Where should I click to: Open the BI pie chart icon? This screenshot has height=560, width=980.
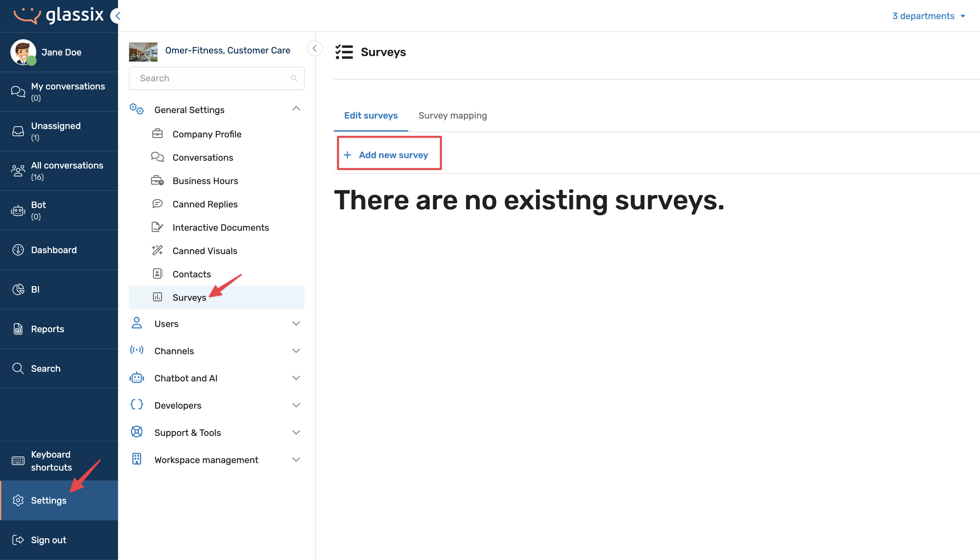pos(18,289)
